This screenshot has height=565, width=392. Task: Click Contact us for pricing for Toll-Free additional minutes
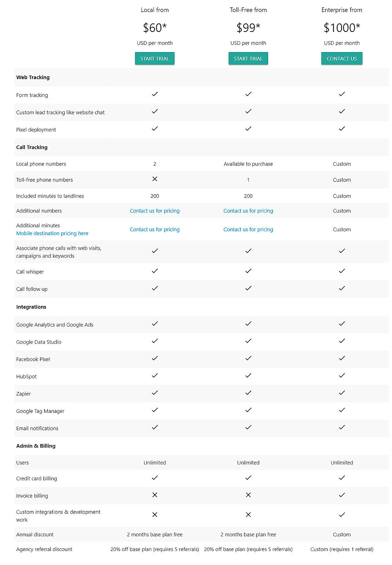click(x=248, y=229)
